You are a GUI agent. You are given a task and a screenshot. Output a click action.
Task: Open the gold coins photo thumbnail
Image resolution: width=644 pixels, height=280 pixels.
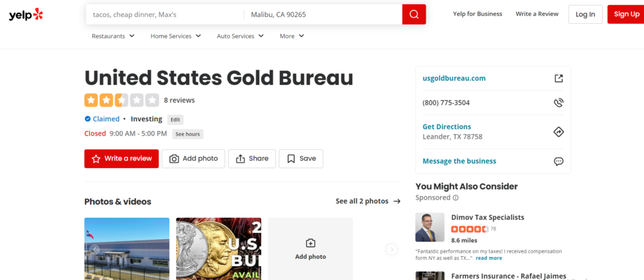(218, 249)
